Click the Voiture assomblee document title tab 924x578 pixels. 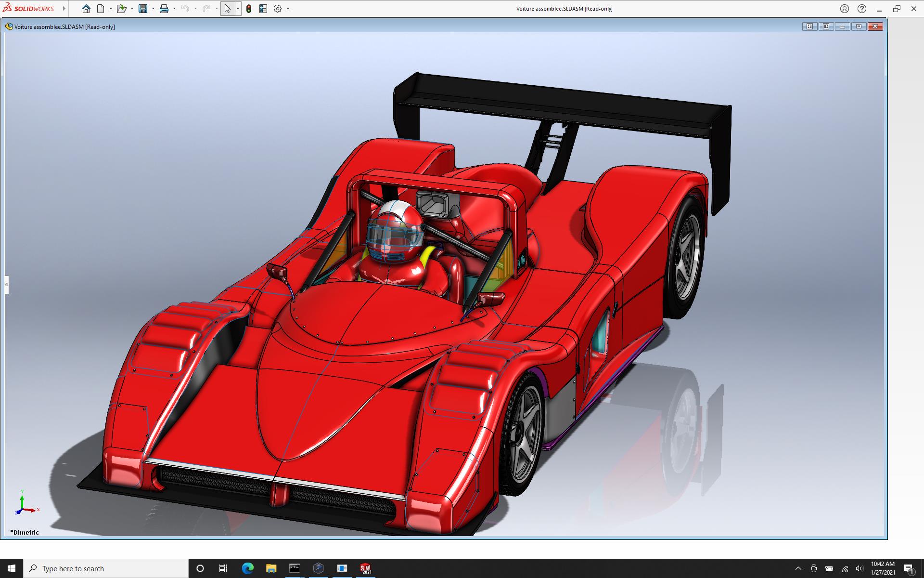[x=64, y=27]
